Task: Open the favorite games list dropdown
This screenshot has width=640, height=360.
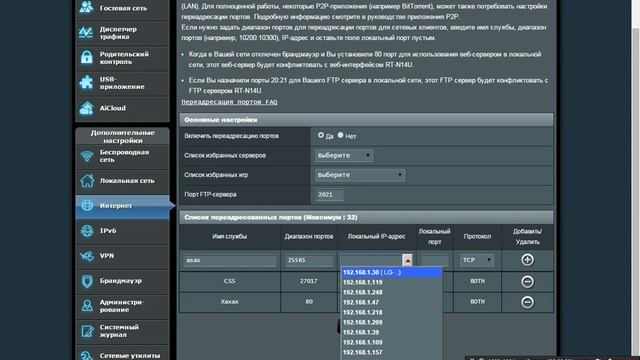Action: (x=360, y=175)
